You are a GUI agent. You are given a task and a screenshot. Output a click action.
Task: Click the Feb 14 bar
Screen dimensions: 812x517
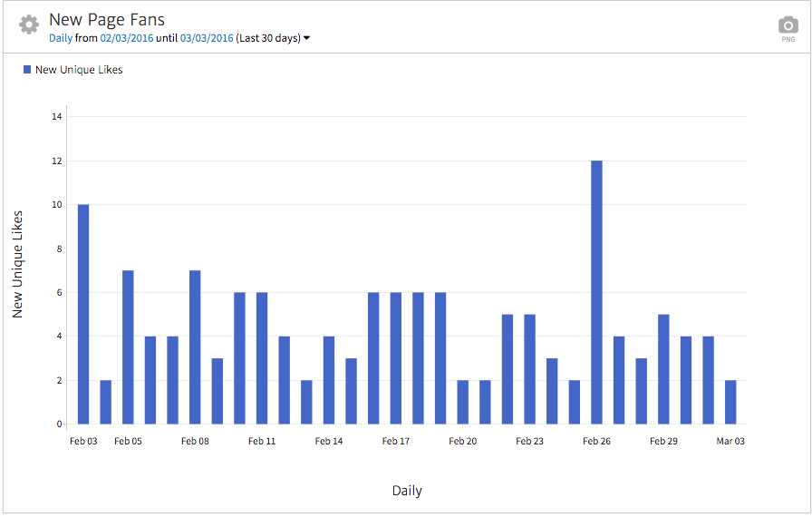[329, 380]
